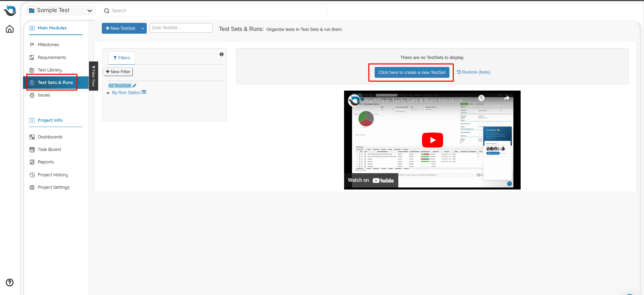Image resolution: width=644 pixels, height=295 pixels.
Task: Open the New TestSet dropdown arrow
Action: click(143, 28)
